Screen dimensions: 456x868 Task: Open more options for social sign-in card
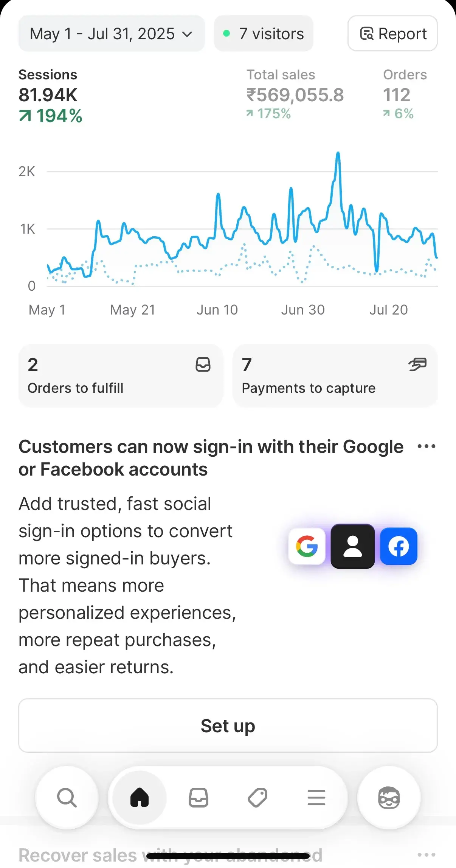point(426,446)
